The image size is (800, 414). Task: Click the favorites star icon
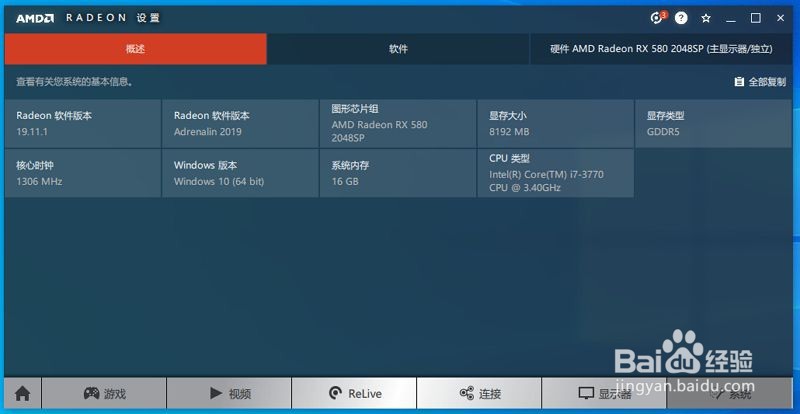(x=706, y=18)
